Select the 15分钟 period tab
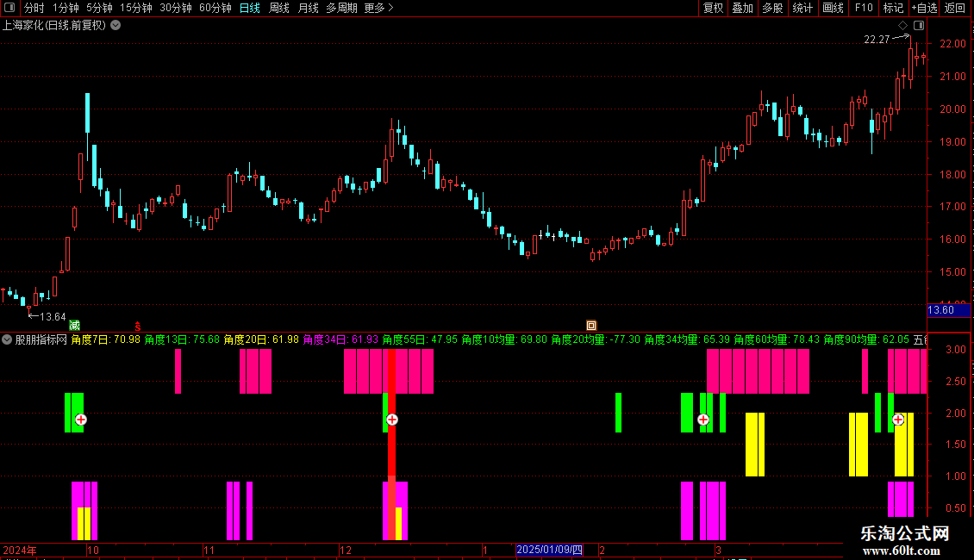 coord(135,8)
